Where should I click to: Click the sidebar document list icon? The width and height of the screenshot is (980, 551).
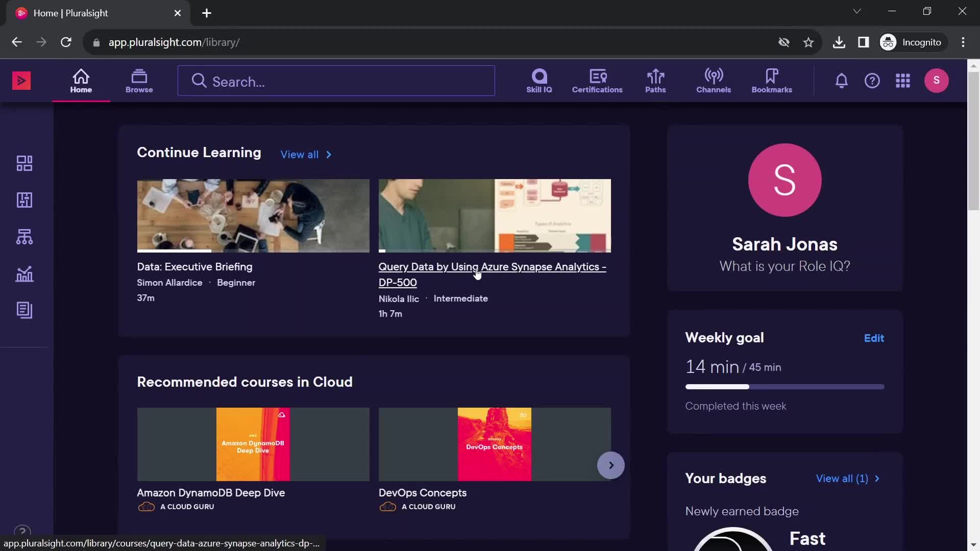point(24,310)
